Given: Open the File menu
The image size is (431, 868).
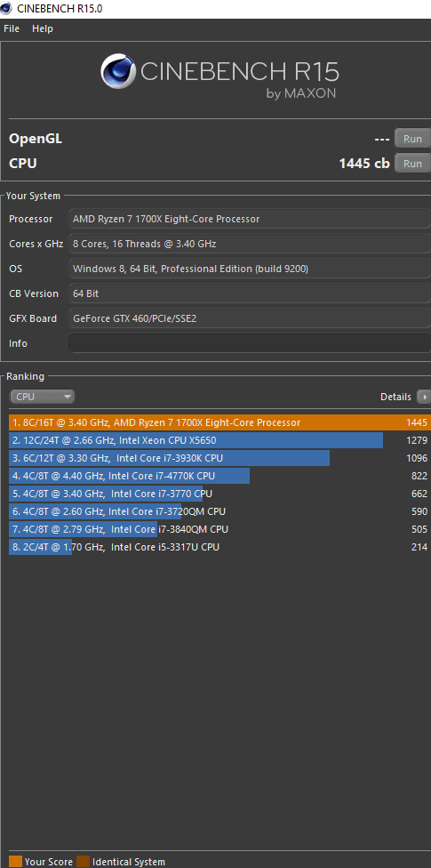Looking at the screenshot, I should (x=12, y=28).
